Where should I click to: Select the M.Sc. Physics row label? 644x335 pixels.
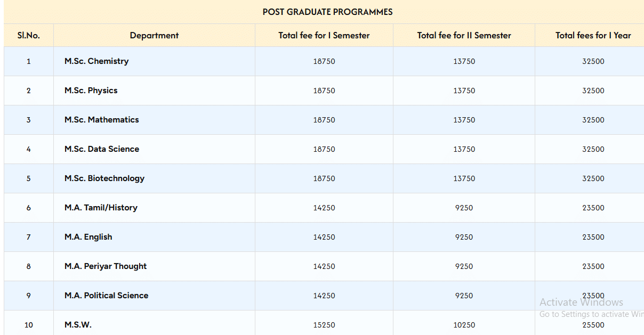[91, 91]
